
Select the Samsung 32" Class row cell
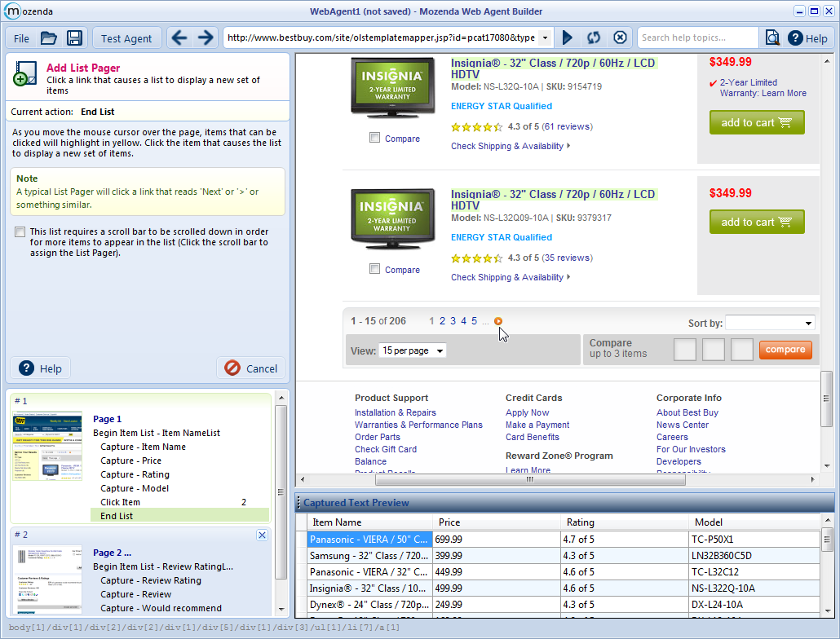(x=369, y=556)
